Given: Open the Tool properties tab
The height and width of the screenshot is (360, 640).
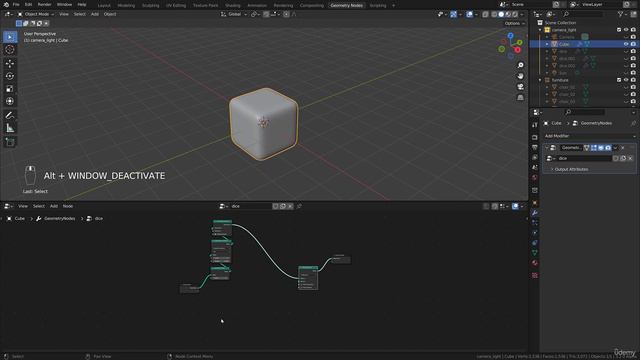Looking at the screenshot, I should [x=535, y=125].
